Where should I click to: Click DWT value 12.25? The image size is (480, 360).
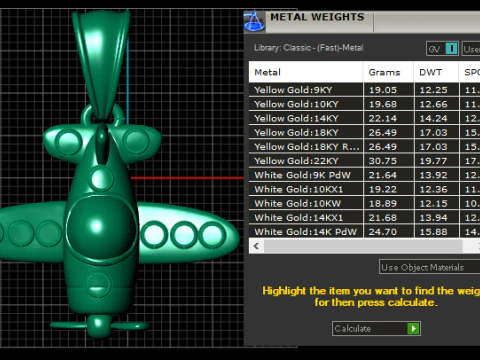433,90
